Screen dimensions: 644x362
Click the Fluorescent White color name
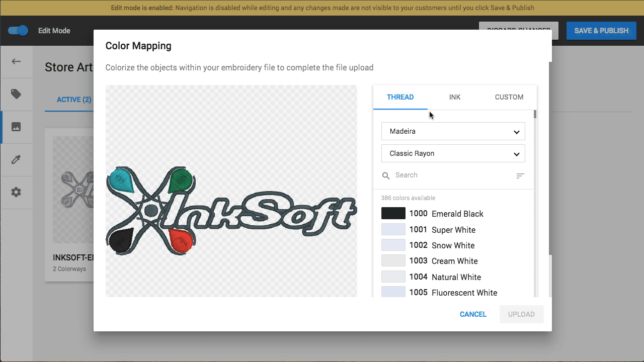tap(464, 293)
